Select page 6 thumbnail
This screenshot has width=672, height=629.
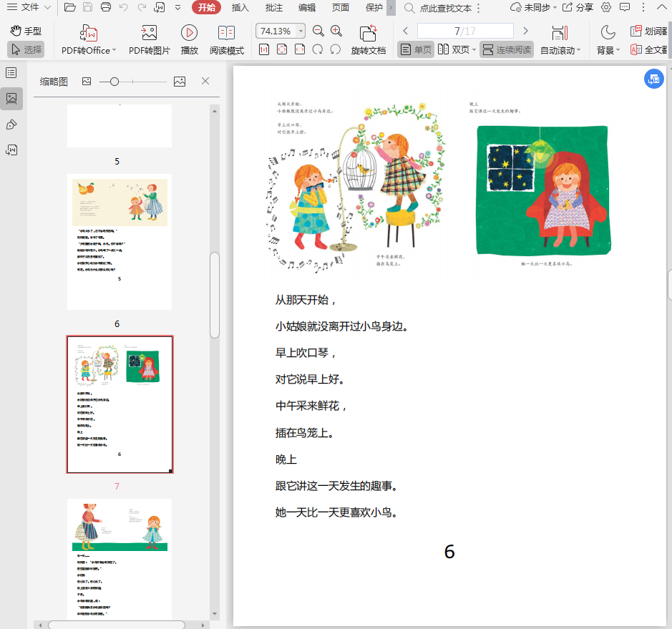click(120, 242)
